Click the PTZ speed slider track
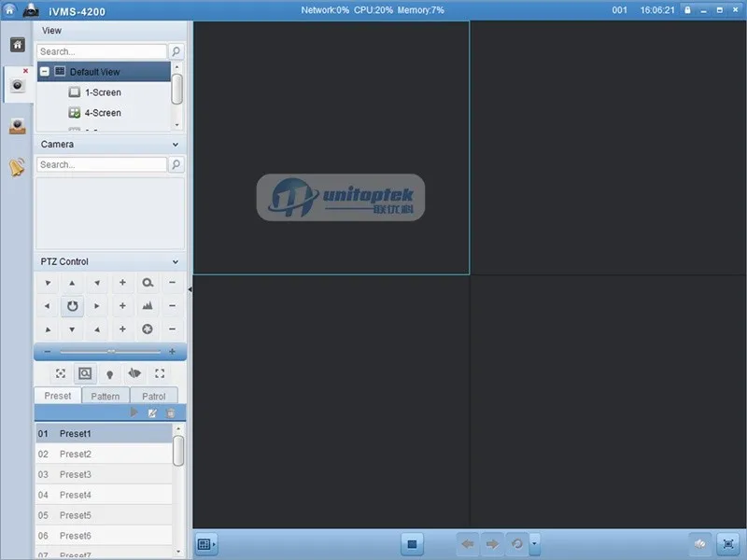 click(x=110, y=352)
